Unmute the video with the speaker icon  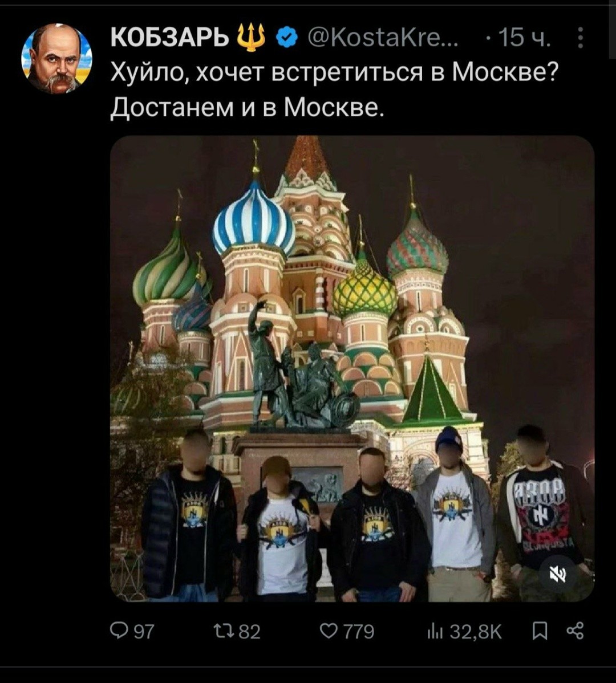click(558, 575)
